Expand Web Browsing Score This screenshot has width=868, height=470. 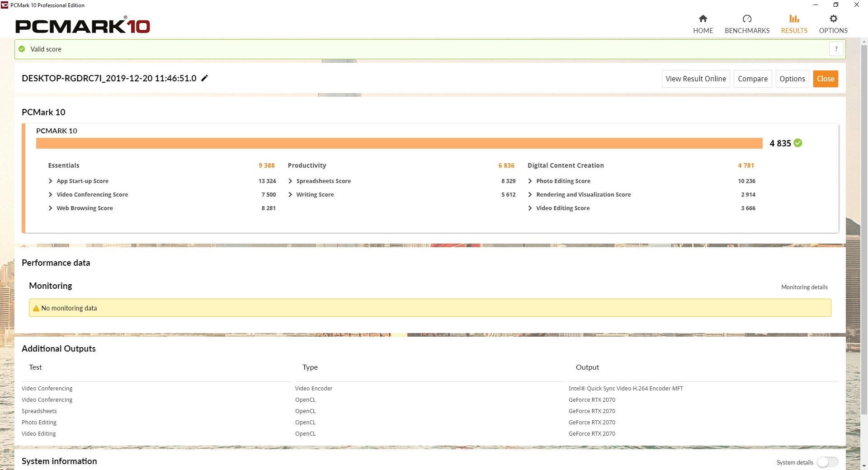pos(50,208)
